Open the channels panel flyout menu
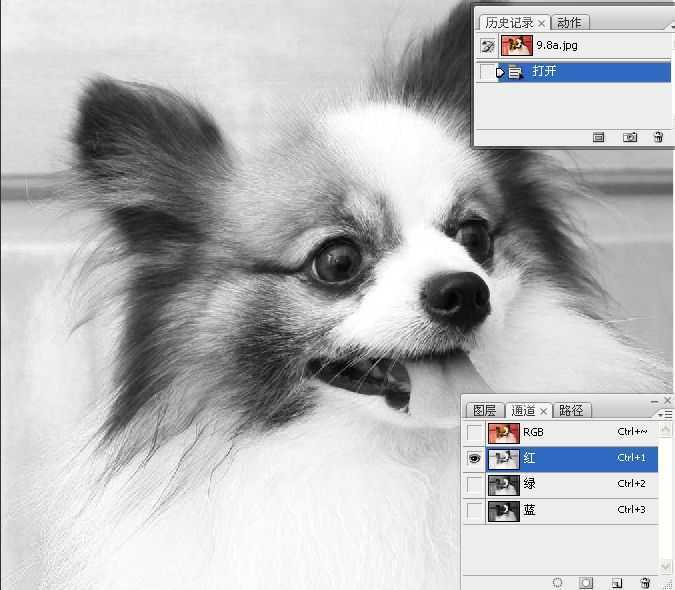 coord(665,414)
